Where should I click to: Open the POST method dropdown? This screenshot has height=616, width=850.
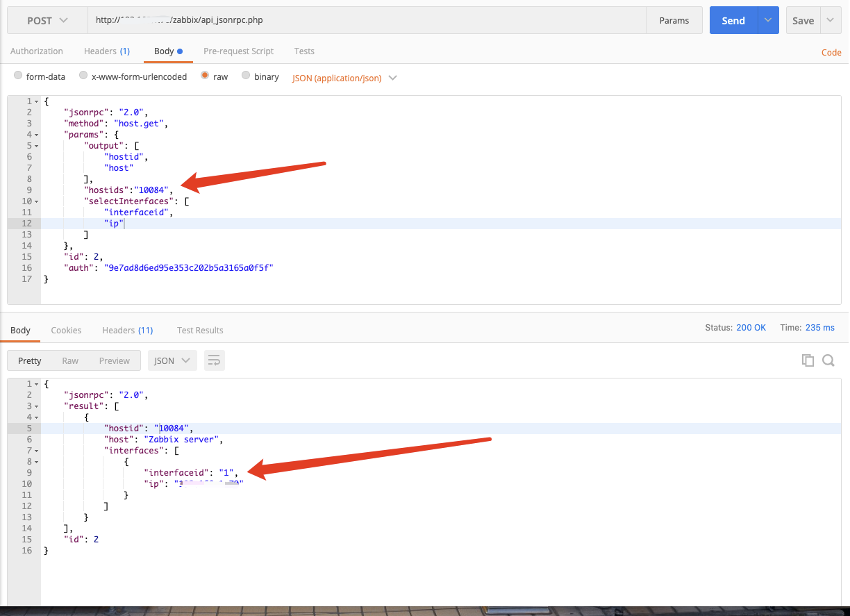(x=47, y=21)
